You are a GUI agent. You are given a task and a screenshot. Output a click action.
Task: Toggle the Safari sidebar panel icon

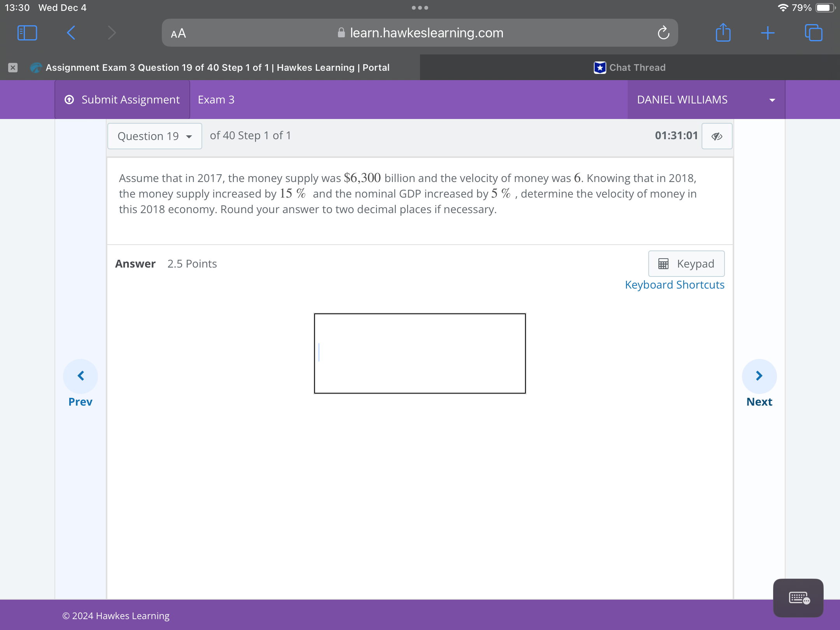coord(27,33)
